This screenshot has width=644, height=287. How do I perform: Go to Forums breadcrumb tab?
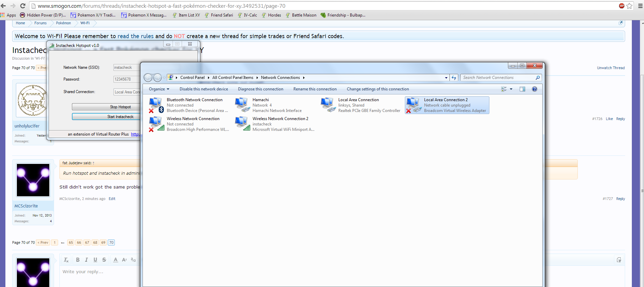coord(41,23)
